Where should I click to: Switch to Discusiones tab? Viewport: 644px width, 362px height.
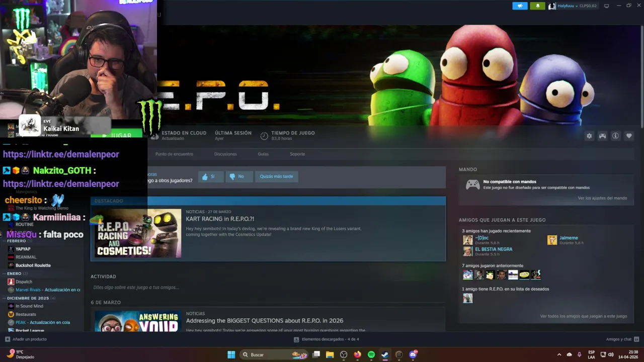tap(225, 154)
